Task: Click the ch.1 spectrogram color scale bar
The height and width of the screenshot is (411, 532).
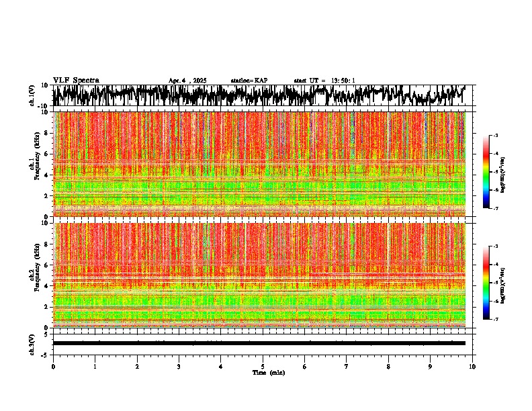Action: pos(486,172)
